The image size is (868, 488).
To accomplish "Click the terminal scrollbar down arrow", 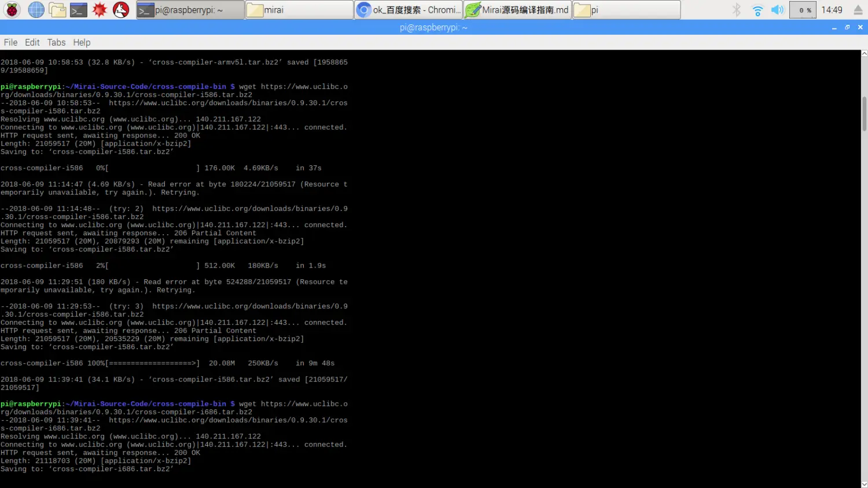I will coord(865,485).
